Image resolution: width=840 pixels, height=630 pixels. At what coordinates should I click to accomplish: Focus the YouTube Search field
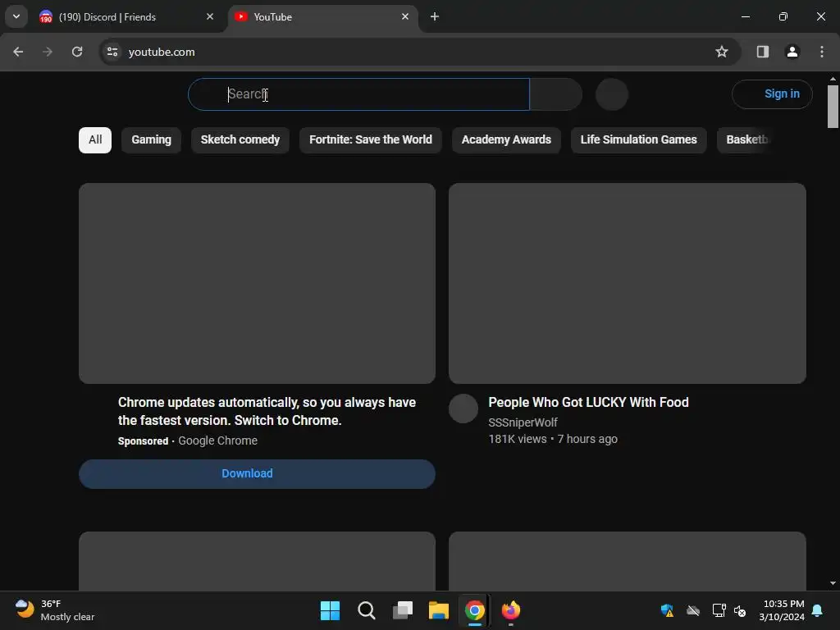point(358,94)
